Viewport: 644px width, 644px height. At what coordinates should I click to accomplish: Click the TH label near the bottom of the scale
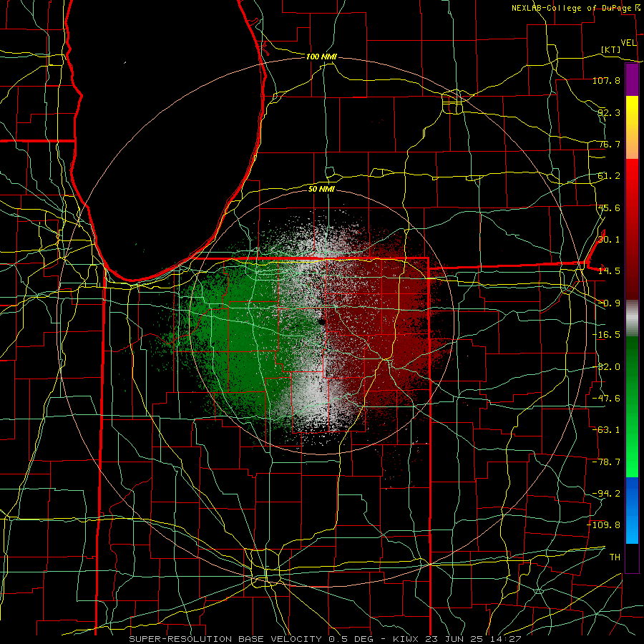[x=615, y=557]
